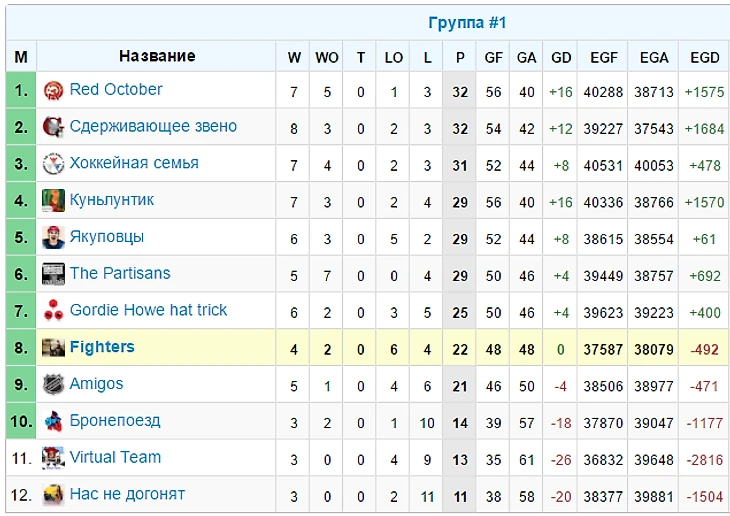Open the Red October team link
The height and width of the screenshot is (516, 730).
(x=116, y=89)
